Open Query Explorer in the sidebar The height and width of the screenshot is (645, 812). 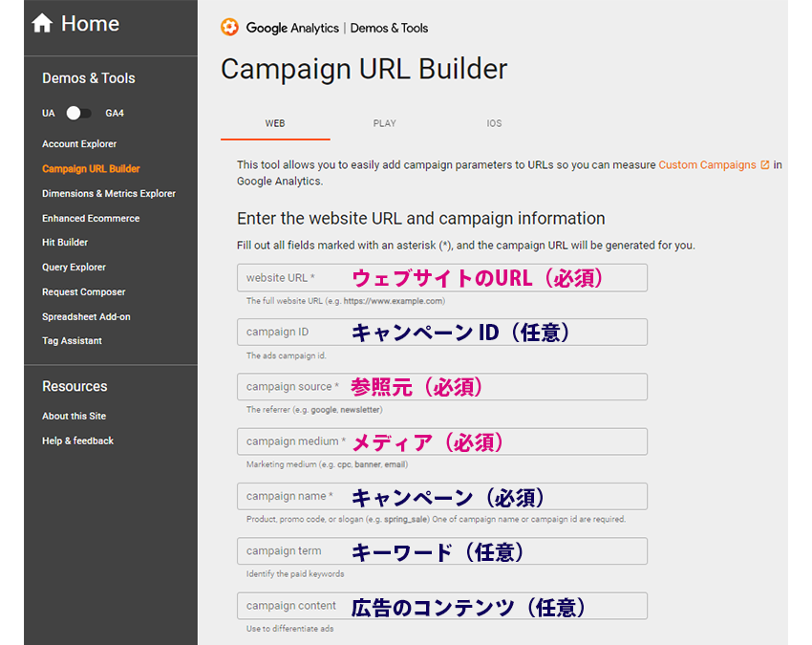pos(74,268)
